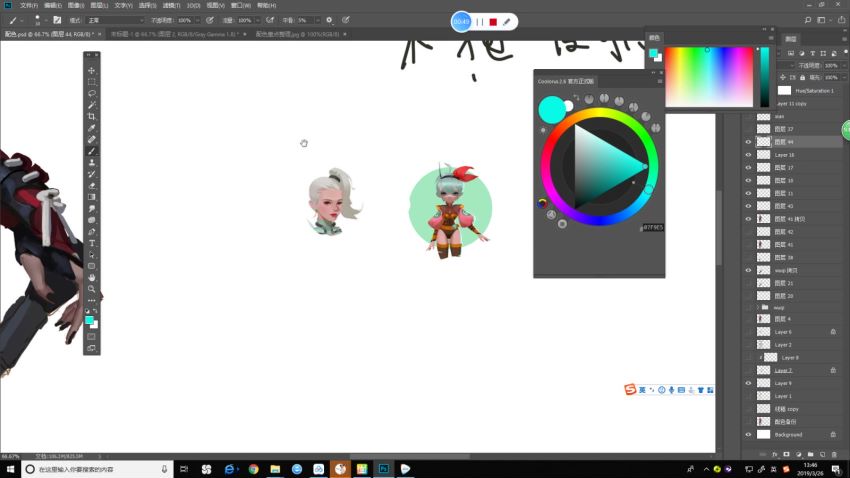Image resolution: width=850 pixels, height=478 pixels.
Task: Select the Gradient tool
Action: pyautogui.click(x=92, y=197)
